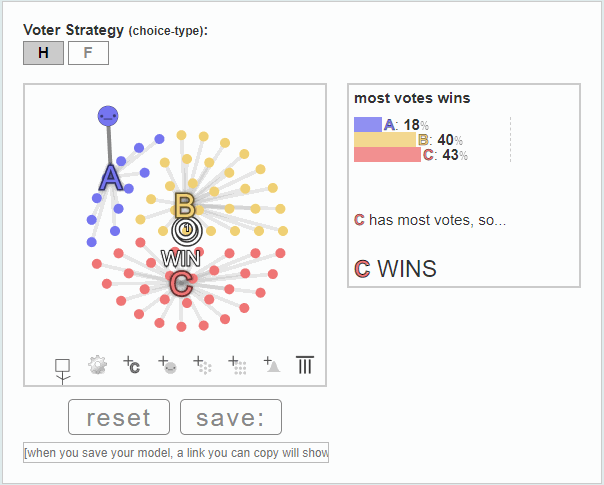Click the voter group center marked 1
The height and width of the screenshot is (485, 604).
pos(186,230)
